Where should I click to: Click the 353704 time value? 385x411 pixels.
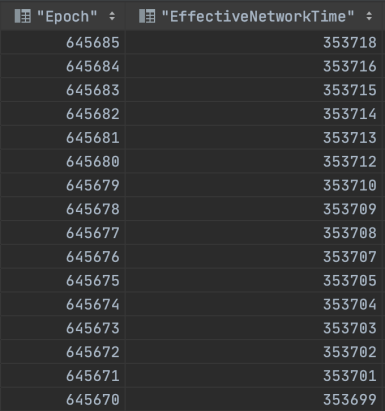pos(254,304)
